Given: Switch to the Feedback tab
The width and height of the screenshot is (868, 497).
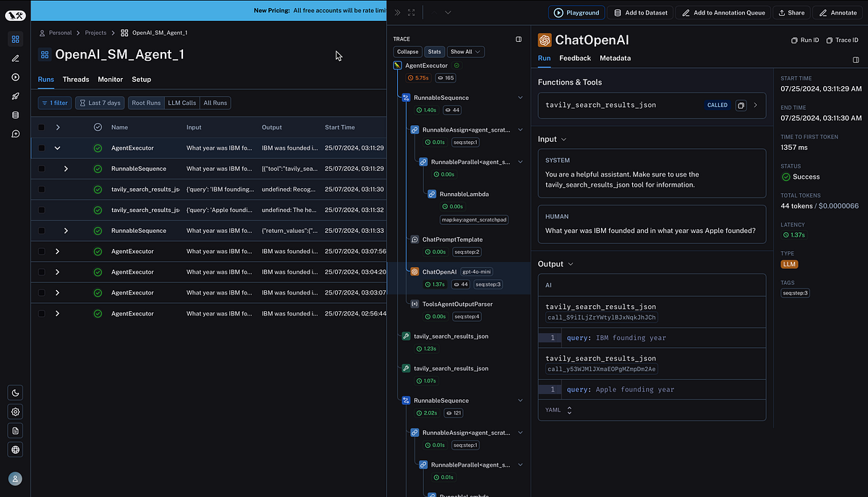Looking at the screenshot, I should point(575,58).
